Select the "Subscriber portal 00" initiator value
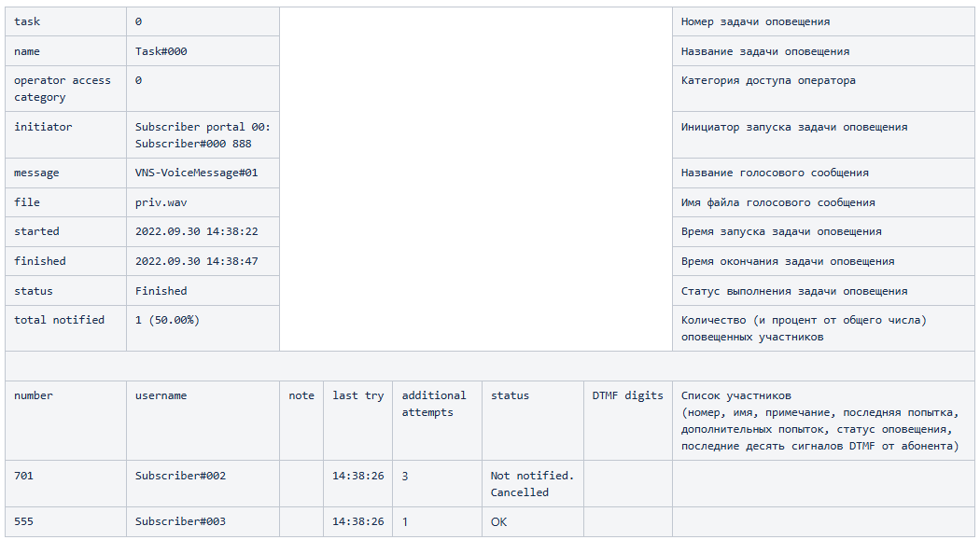The width and height of the screenshot is (980, 540). click(x=202, y=127)
